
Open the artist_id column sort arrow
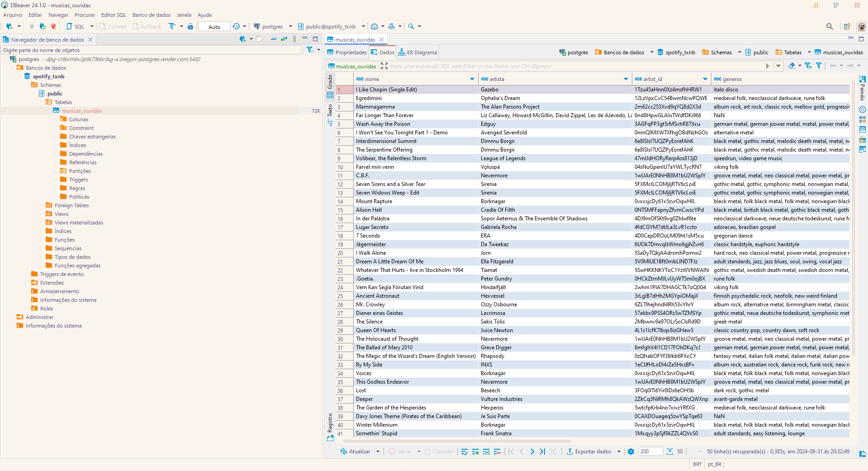click(x=705, y=79)
